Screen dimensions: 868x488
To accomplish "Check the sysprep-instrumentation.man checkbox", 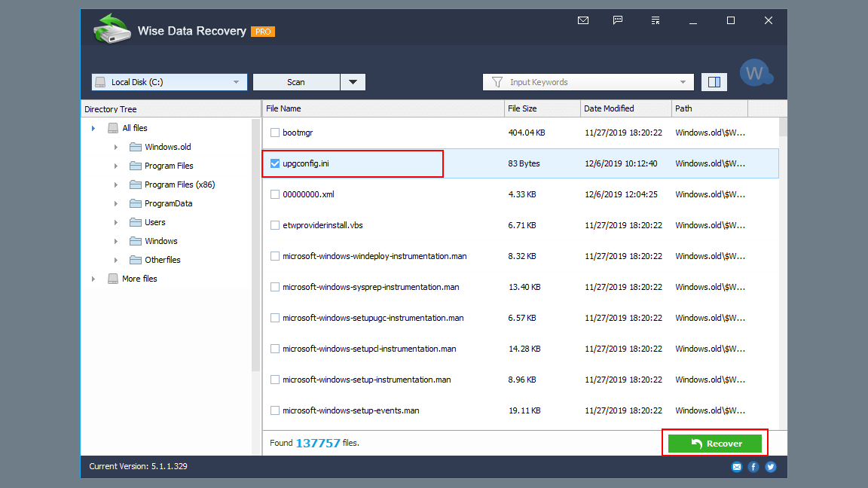I will tap(274, 287).
